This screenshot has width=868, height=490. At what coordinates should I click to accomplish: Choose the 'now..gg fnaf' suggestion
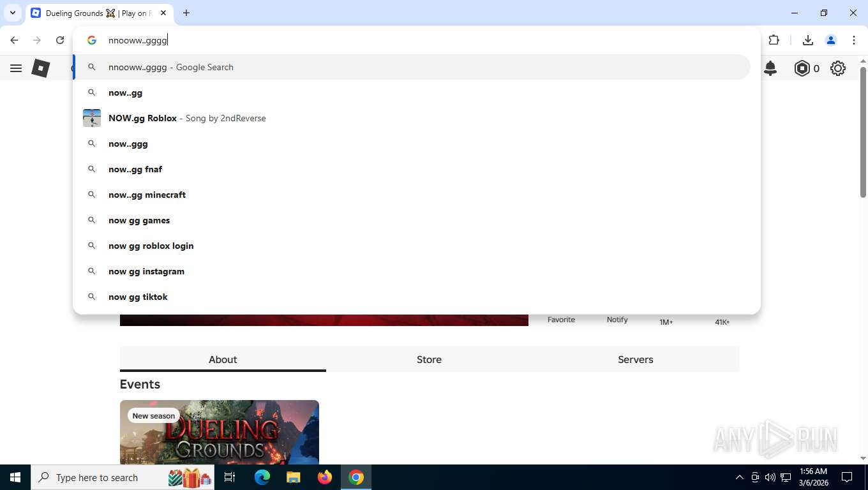click(412, 169)
